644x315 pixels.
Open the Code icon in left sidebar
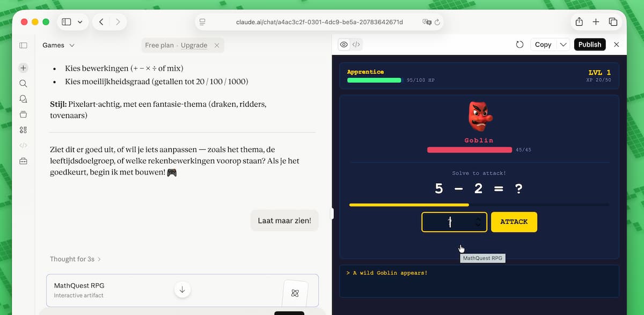point(23,145)
